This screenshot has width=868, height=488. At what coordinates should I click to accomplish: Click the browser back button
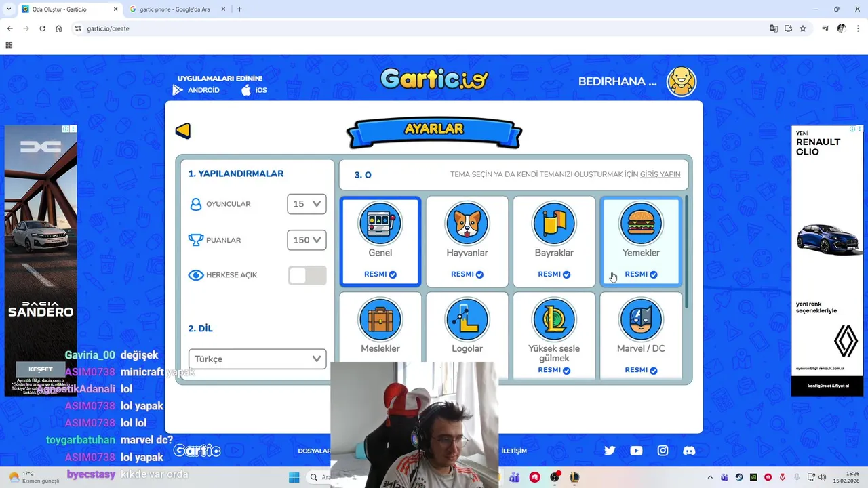click(9, 28)
